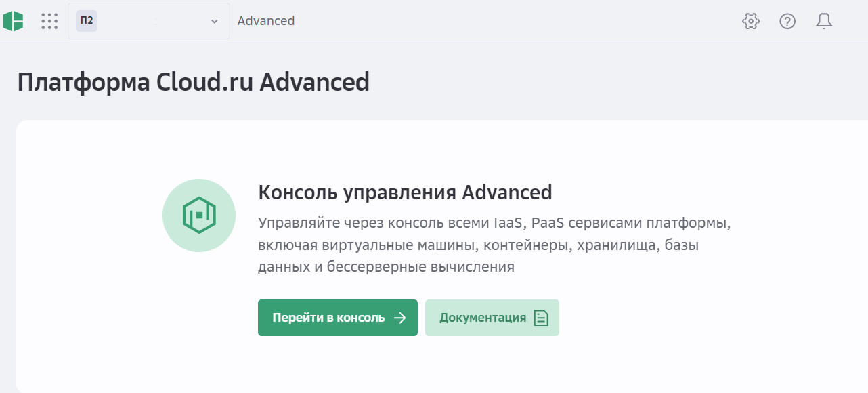This screenshot has width=868, height=393.
Task: Open the Документация button text
Action: 483,318
